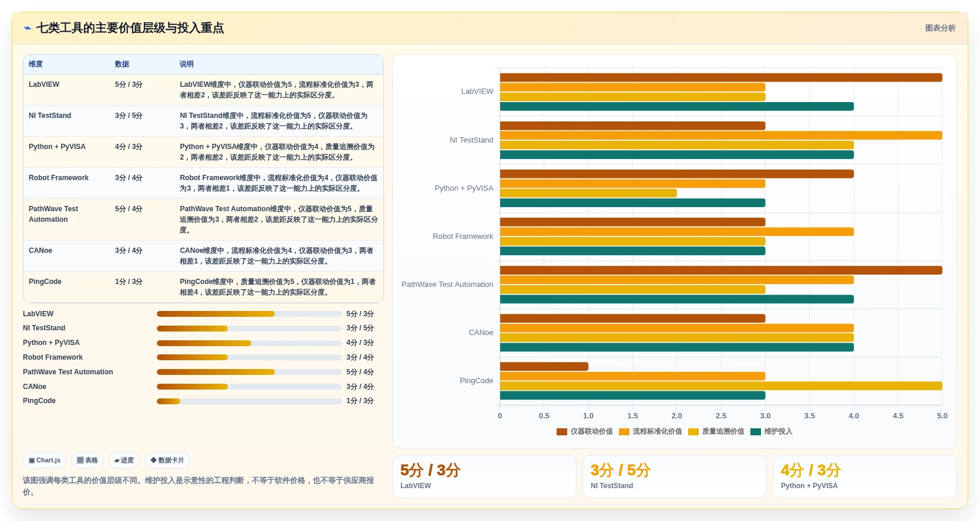Click the 5分 / 4分 value in PathWave table row

tap(129, 209)
